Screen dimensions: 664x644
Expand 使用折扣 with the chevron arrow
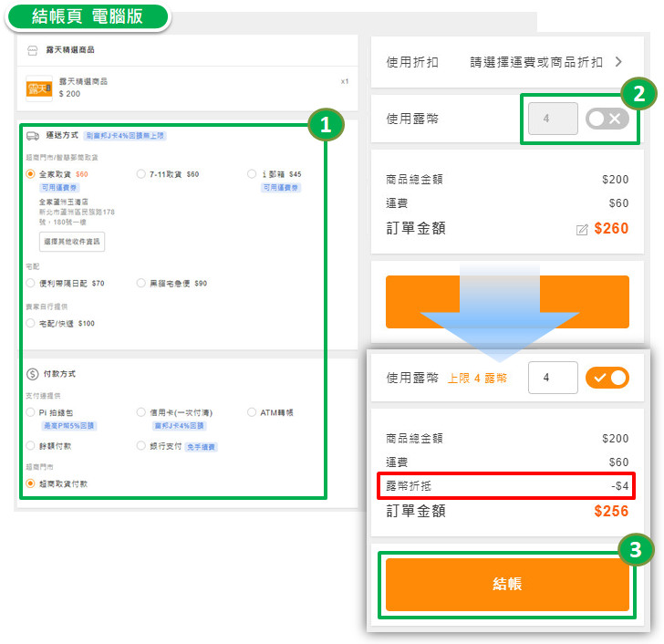pos(618,62)
